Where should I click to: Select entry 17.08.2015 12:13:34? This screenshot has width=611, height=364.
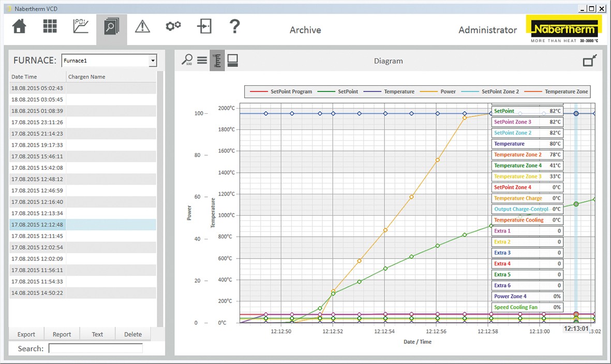tap(83, 213)
